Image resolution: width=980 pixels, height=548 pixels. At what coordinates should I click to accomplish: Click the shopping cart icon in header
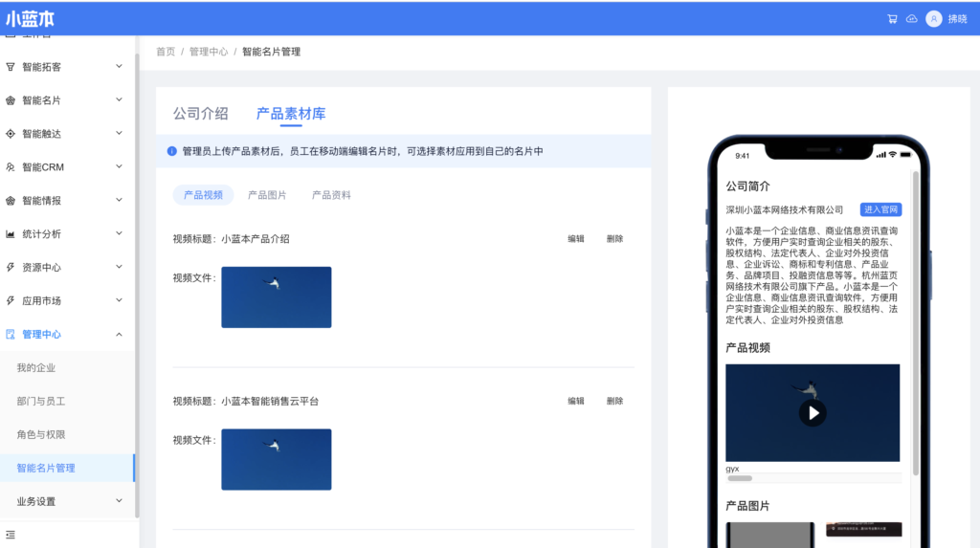click(x=892, y=18)
